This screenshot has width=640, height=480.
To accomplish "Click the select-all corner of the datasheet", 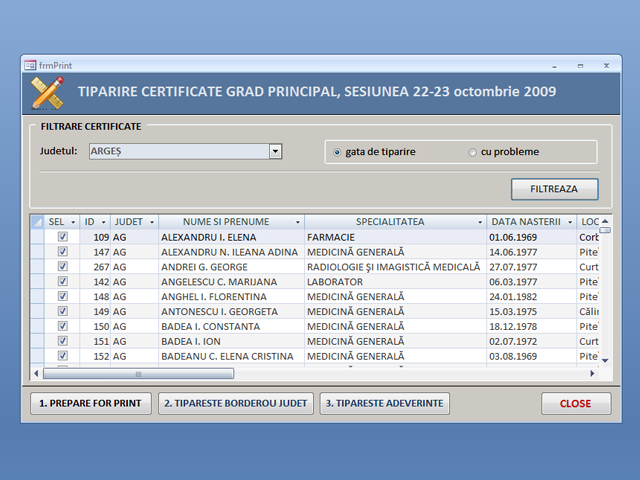I will 37,222.
